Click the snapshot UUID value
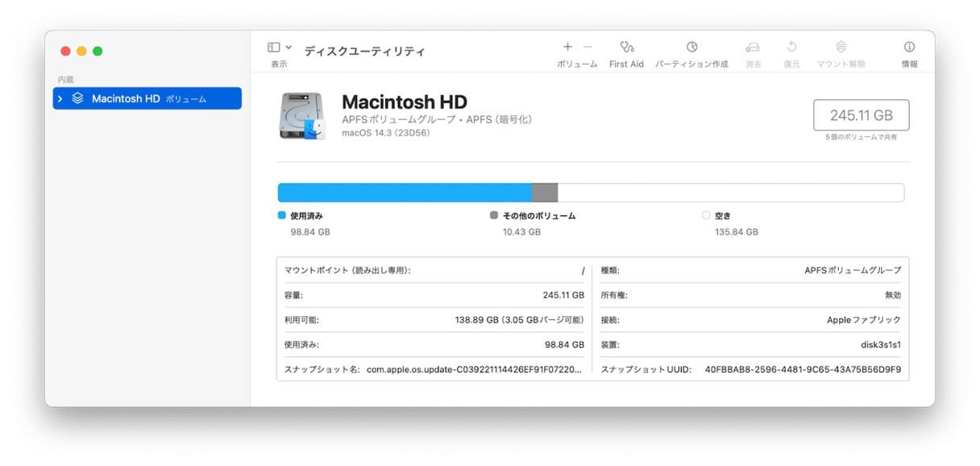Screen dimensions: 980x466 [x=802, y=369]
